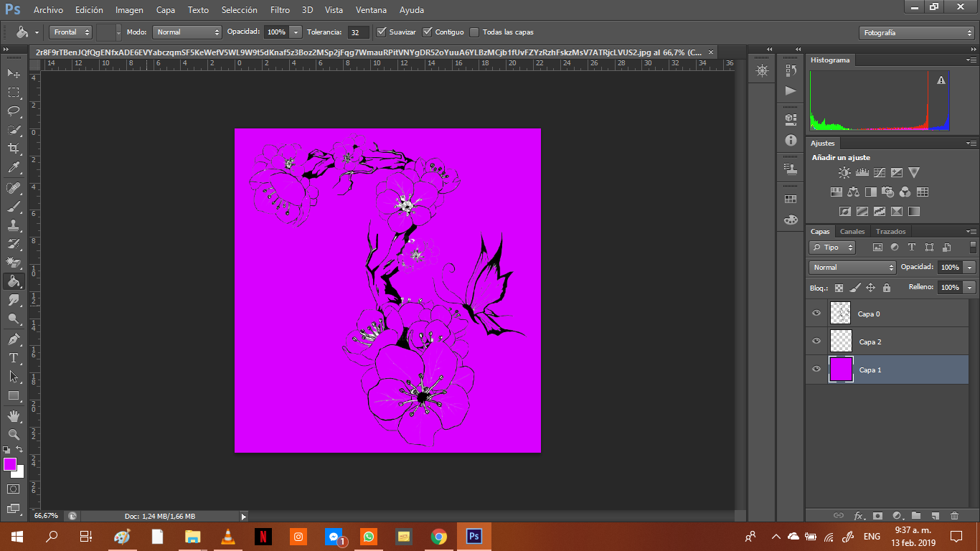Create a new layer
The height and width of the screenshot is (551, 980).
point(936,516)
